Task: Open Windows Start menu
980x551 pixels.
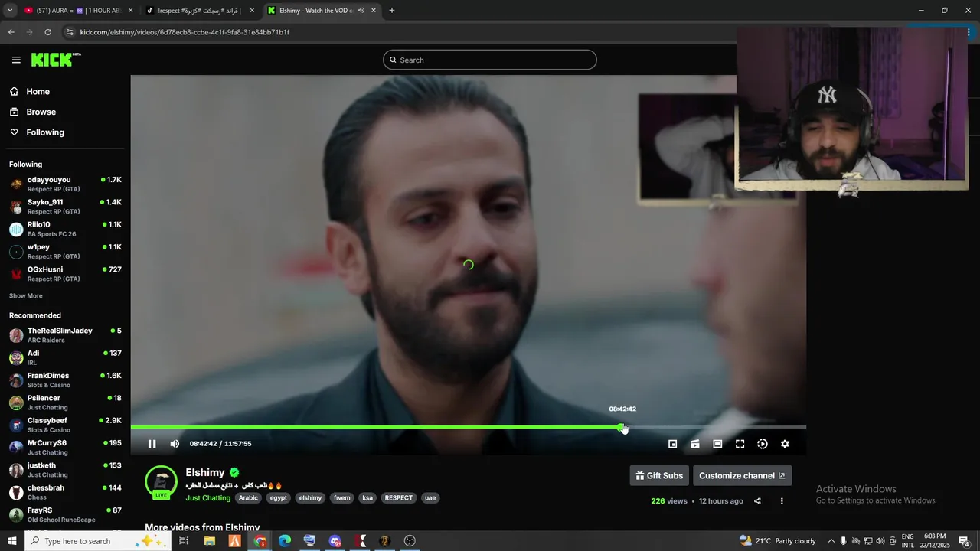Action: click(12, 541)
